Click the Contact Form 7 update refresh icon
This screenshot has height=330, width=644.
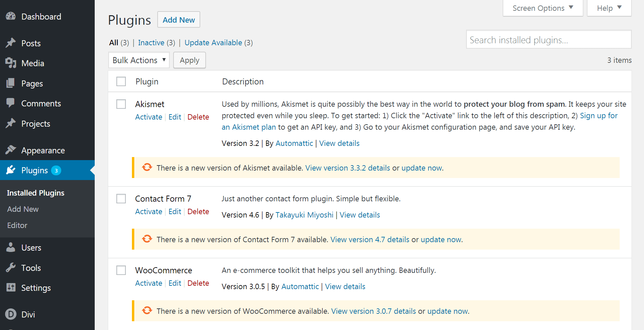tap(147, 239)
